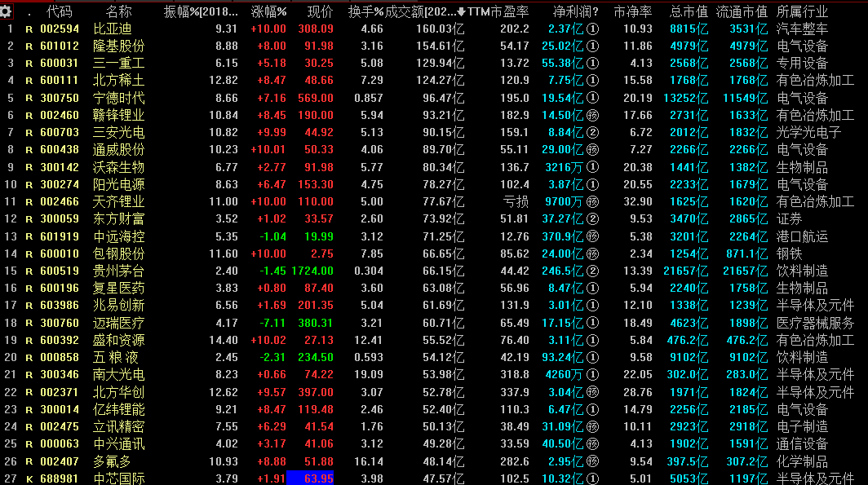Click stock code 600438
Image resolution: width=868 pixels, height=485 pixels.
[60, 150]
